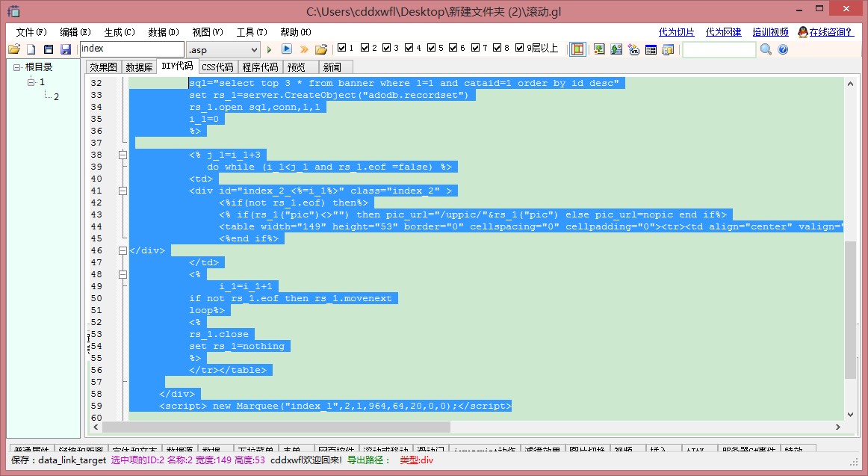Click the magnifier search icon
This screenshot has width=868, height=476.
pyautogui.click(x=766, y=49)
